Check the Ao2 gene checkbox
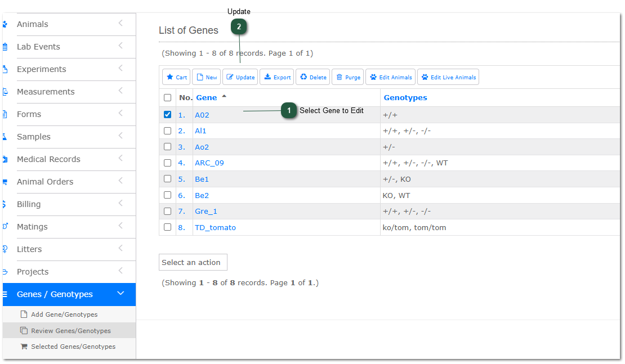Image resolution: width=625 pixels, height=364 pixels. [167, 146]
